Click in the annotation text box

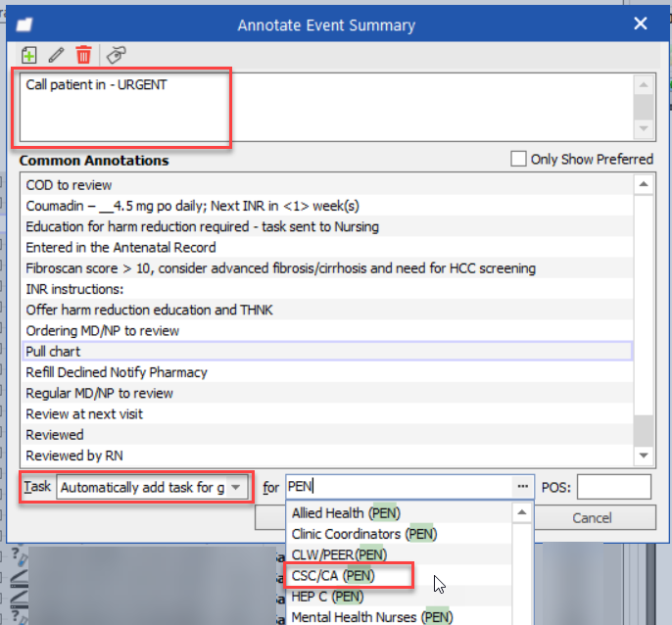[323, 108]
